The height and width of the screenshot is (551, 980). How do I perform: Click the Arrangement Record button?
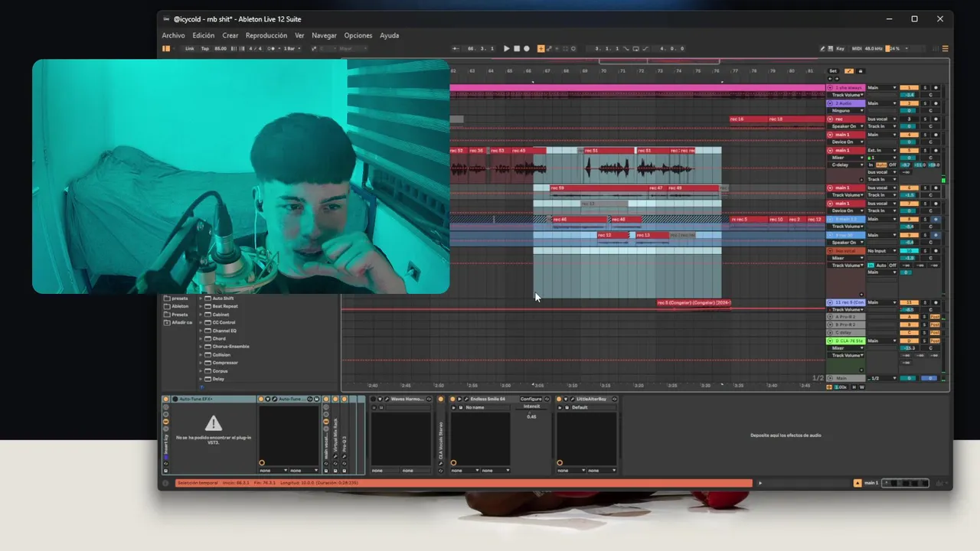pos(526,48)
